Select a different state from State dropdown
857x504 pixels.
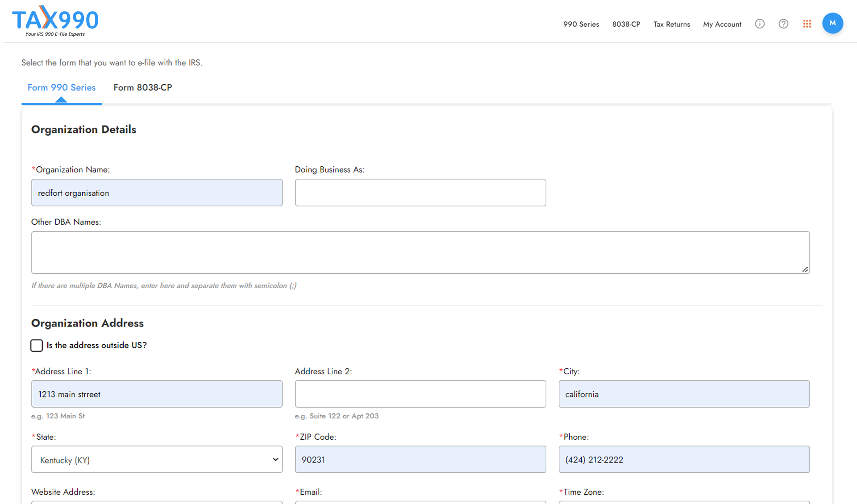click(157, 459)
